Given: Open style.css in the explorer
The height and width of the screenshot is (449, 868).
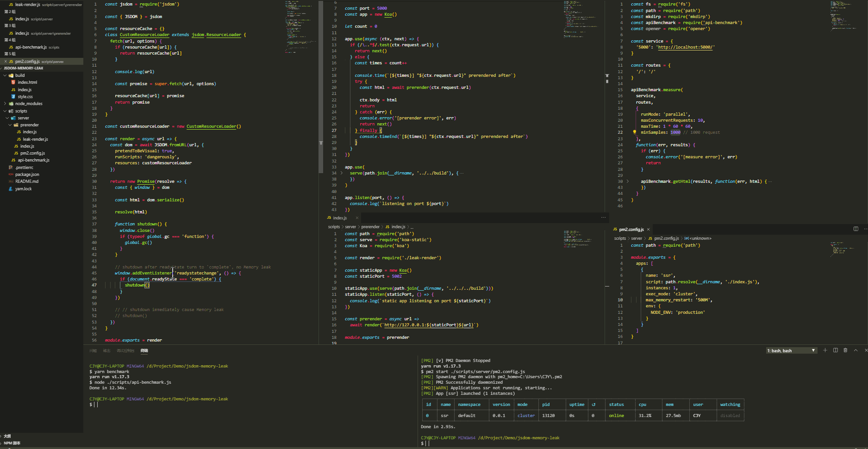Looking at the screenshot, I should click(25, 97).
